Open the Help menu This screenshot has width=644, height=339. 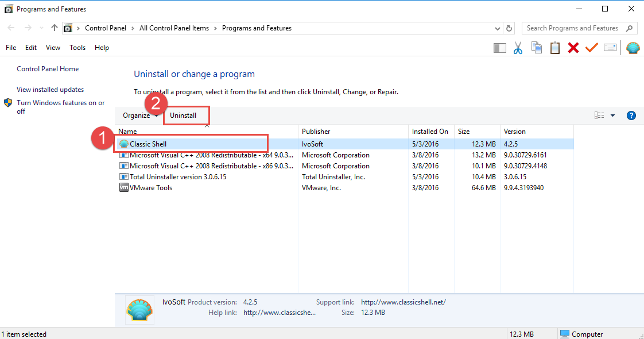pyautogui.click(x=102, y=48)
